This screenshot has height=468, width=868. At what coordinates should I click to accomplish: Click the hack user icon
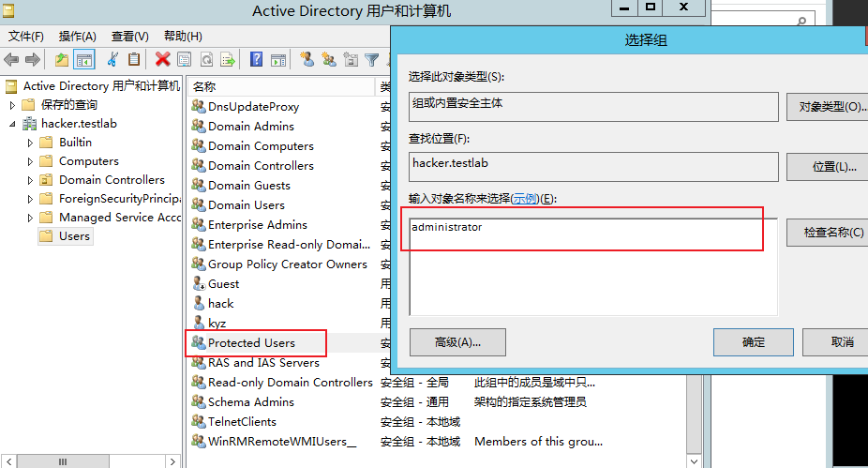[199, 303]
